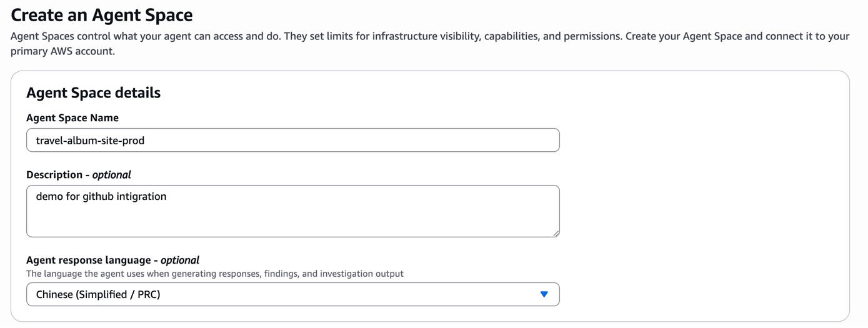Click the selected value Chinese (Simplified / PRC)

[x=98, y=294]
